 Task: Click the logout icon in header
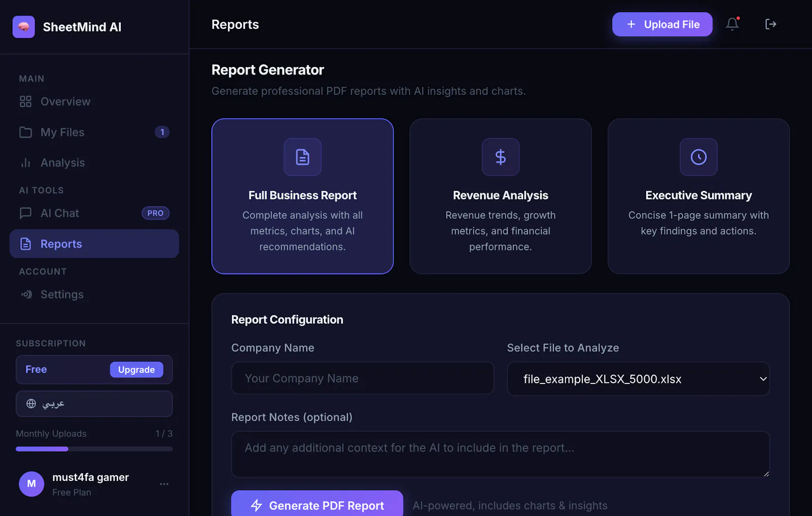point(770,24)
